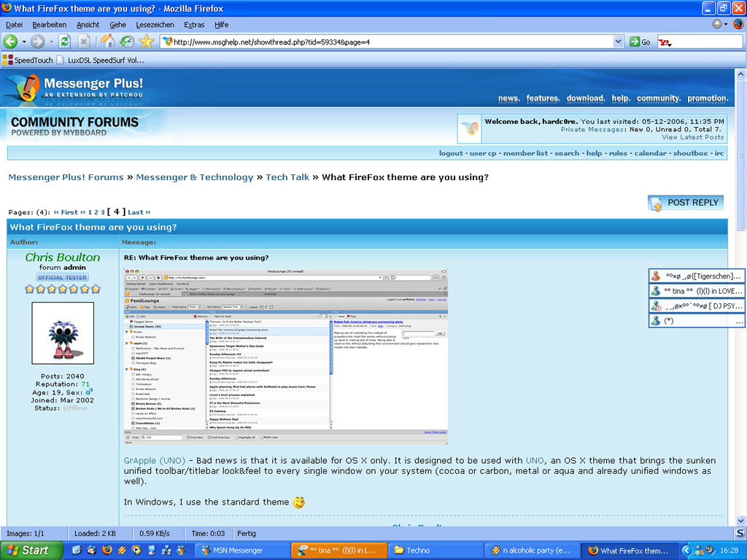Go to page 2 of the thread
Viewport: 747px width, 560px height.
[96, 212]
